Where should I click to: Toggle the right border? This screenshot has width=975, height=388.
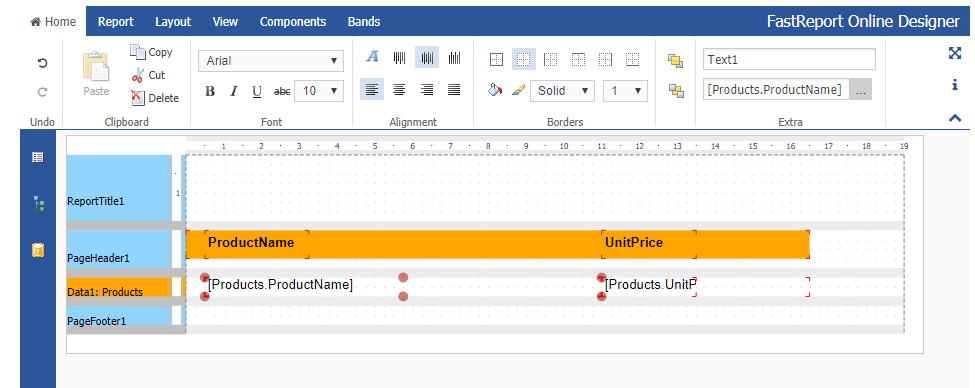606,59
